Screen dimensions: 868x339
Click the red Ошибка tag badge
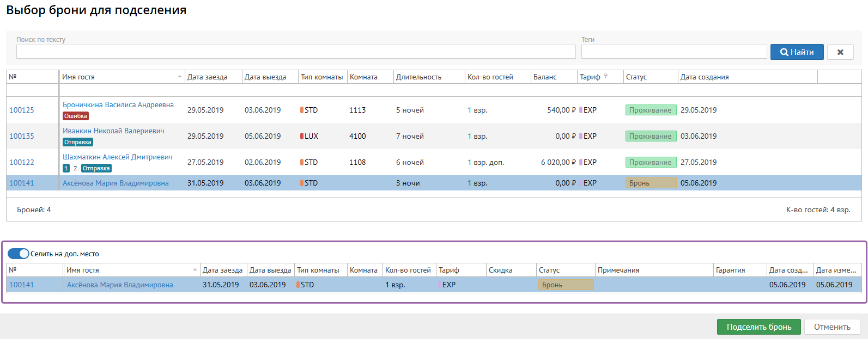(x=76, y=116)
